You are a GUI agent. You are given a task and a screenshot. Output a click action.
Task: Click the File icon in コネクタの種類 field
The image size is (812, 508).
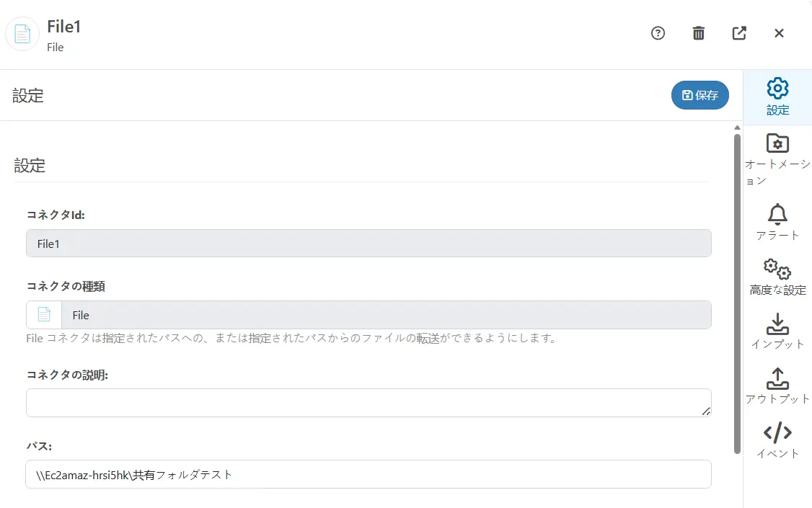(x=43, y=315)
